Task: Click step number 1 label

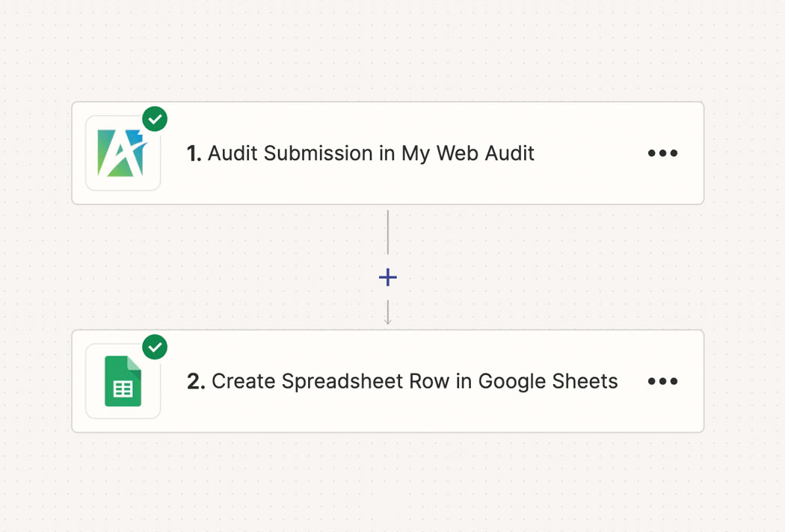Action: [x=193, y=152]
